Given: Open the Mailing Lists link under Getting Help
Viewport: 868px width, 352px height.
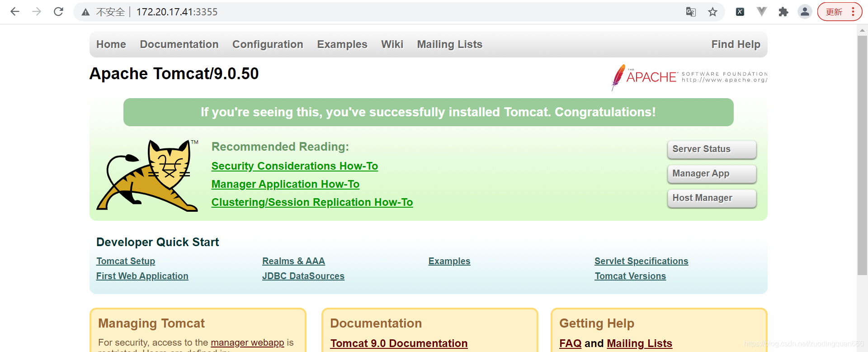Looking at the screenshot, I should [639, 343].
